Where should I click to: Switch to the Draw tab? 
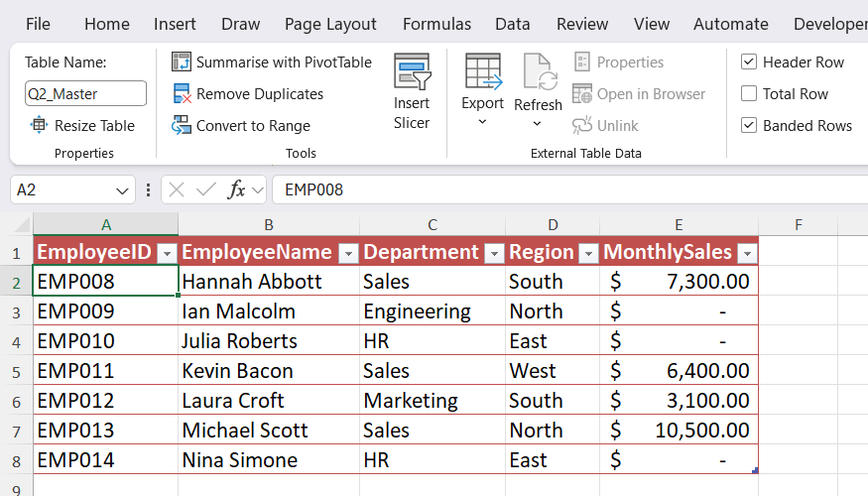[240, 24]
